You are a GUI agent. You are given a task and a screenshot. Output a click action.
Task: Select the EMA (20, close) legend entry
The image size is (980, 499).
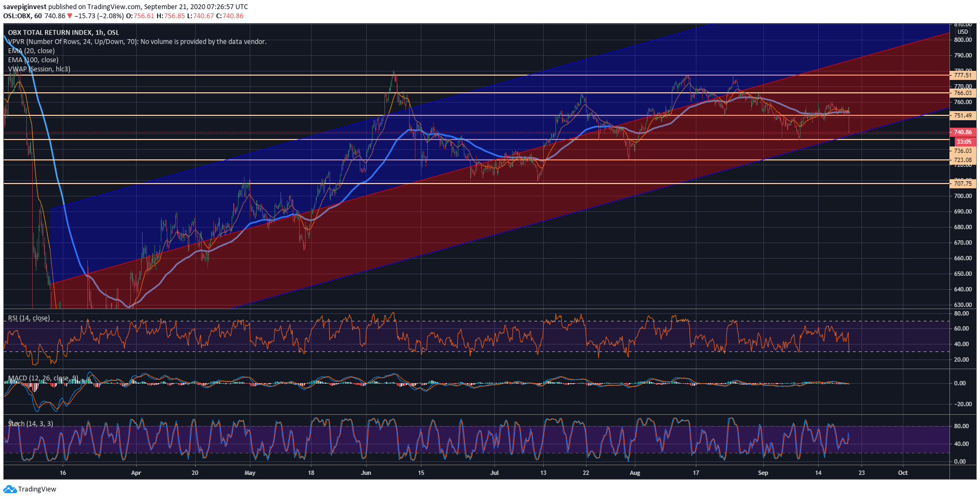point(31,51)
